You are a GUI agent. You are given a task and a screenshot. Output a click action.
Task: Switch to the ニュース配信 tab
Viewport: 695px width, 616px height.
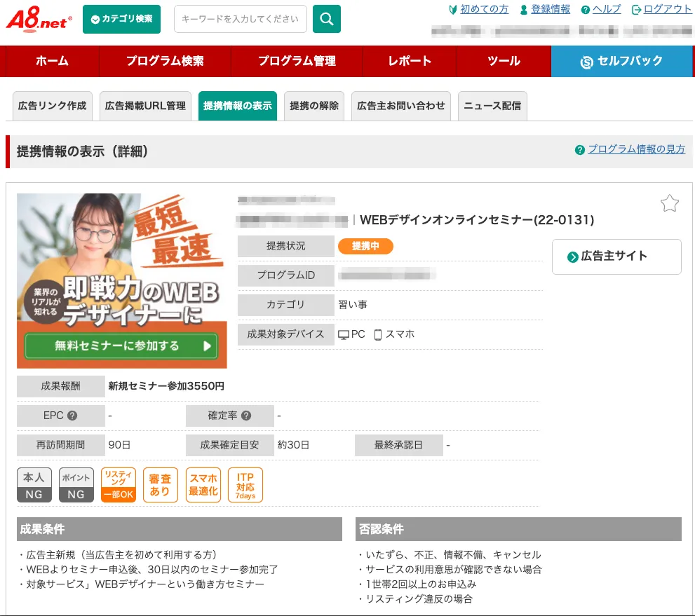tap(492, 106)
